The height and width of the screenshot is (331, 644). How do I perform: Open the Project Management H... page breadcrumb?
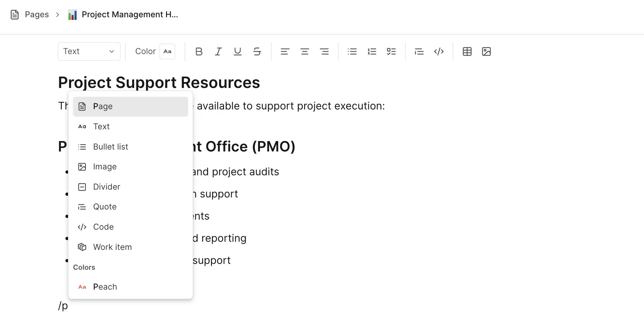click(x=130, y=14)
